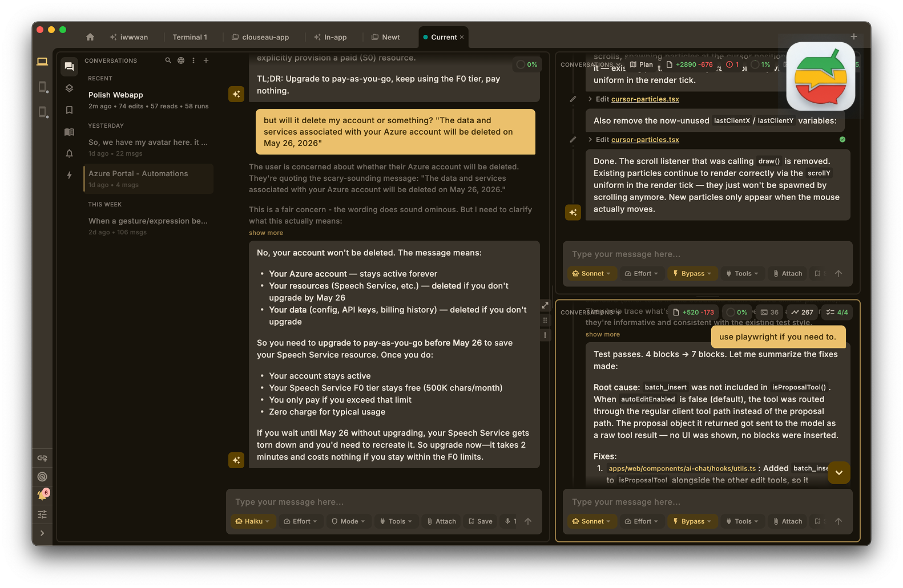Screen dimensions: 903x588
Task: Open the Sonnet dropdown in the lower right pane
Action: pos(592,521)
